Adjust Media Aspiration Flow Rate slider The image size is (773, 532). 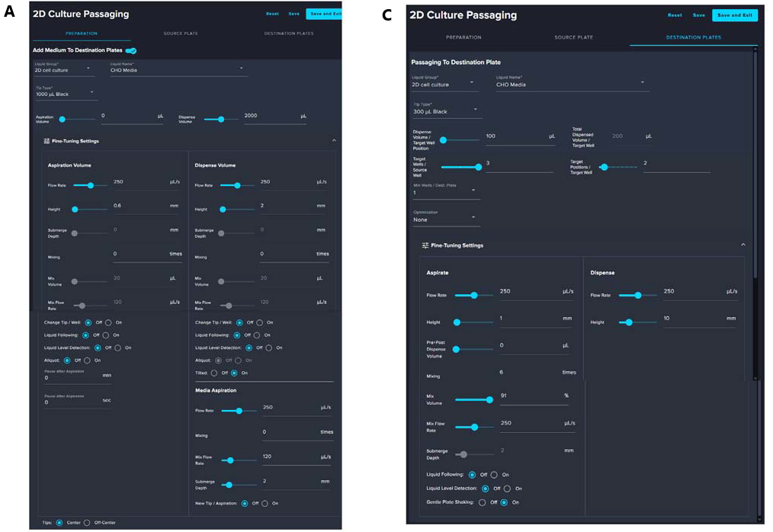(x=239, y=411)
